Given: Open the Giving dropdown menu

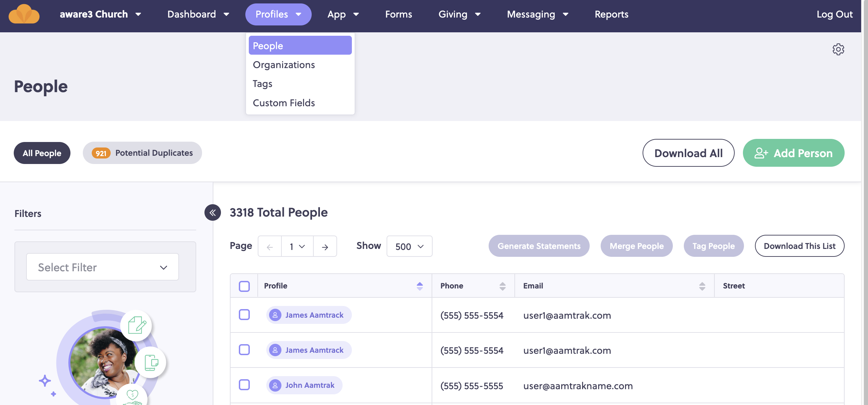Looking at the screenshot, I should [x=459, y=14].
